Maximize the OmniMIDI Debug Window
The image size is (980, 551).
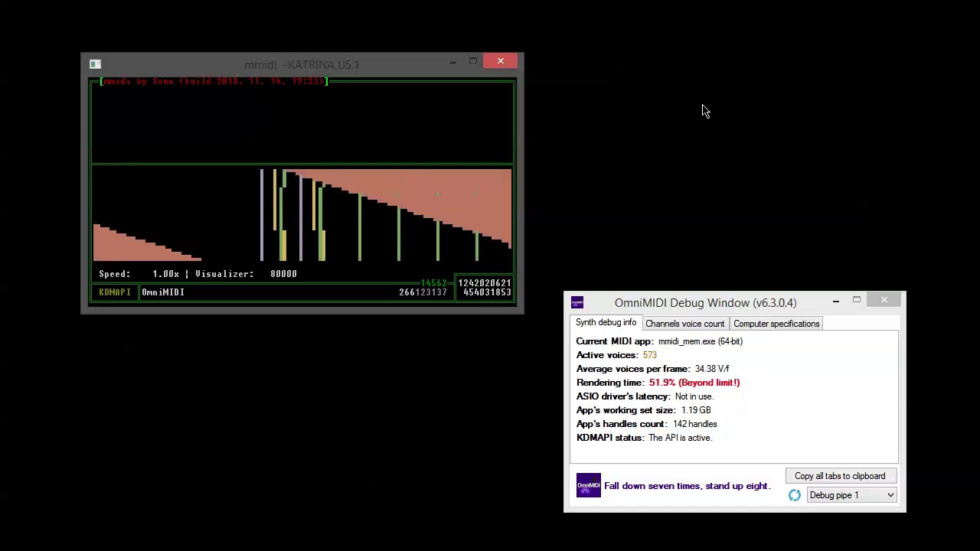point(857,301)
